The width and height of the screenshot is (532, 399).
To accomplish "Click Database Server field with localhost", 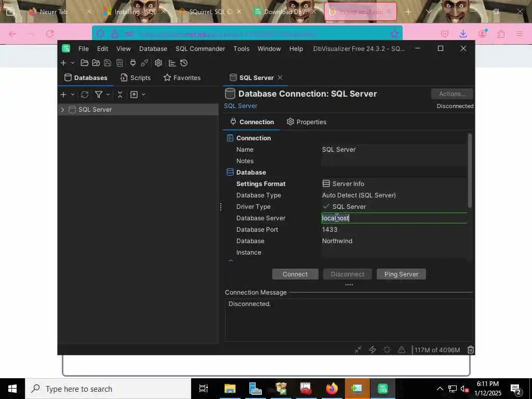I will coord(394,218).
